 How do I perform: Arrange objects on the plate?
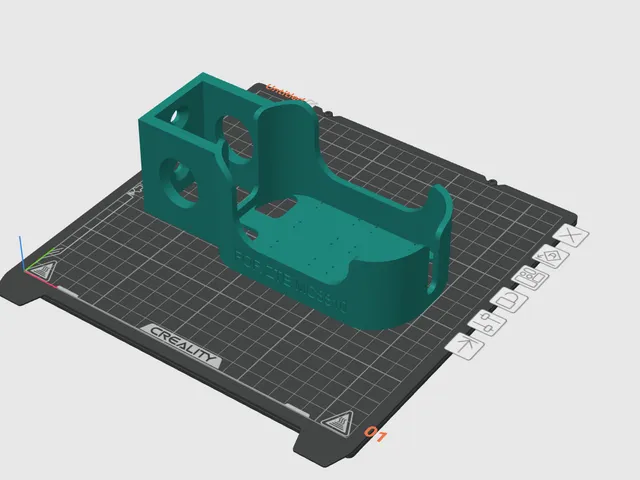click(x=530, y=278)
